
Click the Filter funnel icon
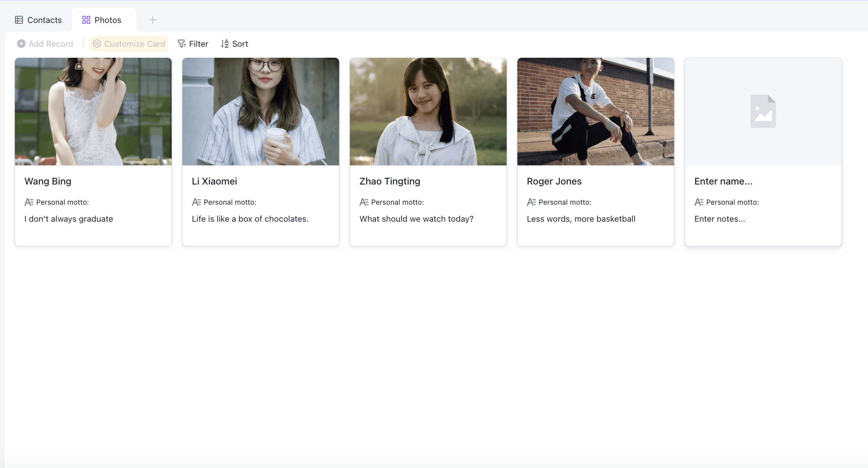coord(182,44)
